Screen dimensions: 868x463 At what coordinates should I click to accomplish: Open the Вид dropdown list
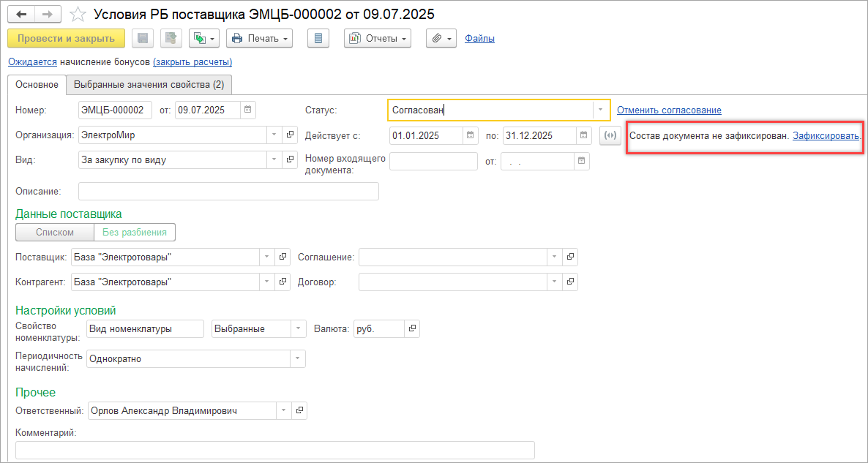(273, 159)
